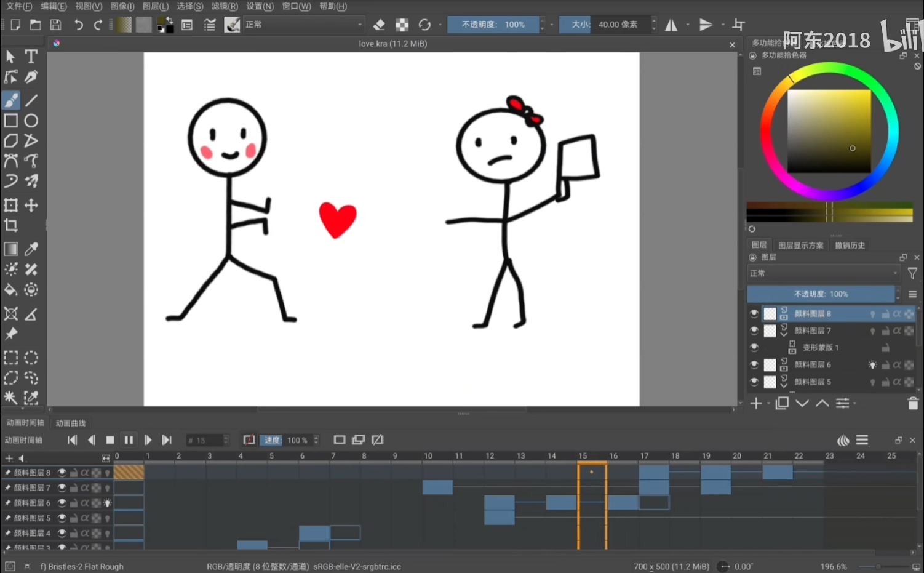Select the Move tool
The width and height of the screenshot is (924, 573).
31,205
